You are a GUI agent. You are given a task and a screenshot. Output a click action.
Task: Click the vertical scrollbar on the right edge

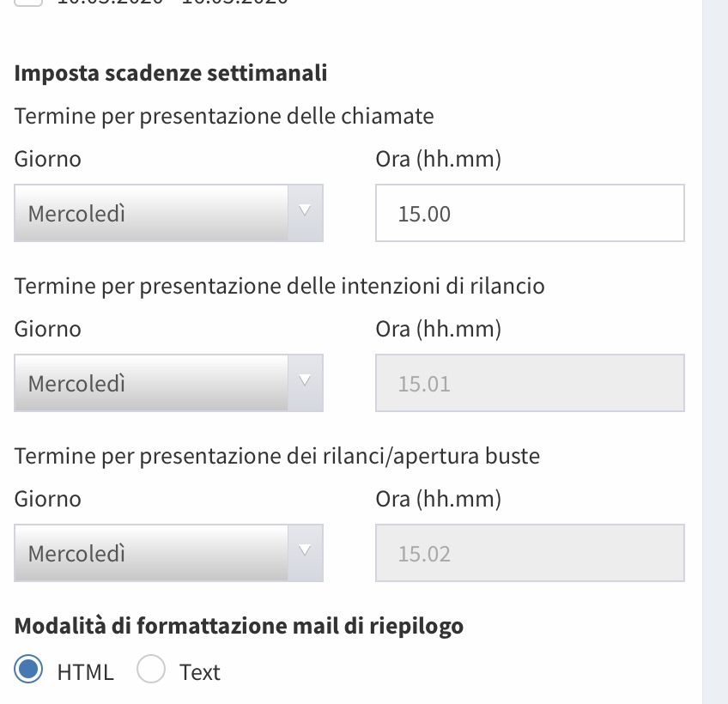[x=714, y=343]
